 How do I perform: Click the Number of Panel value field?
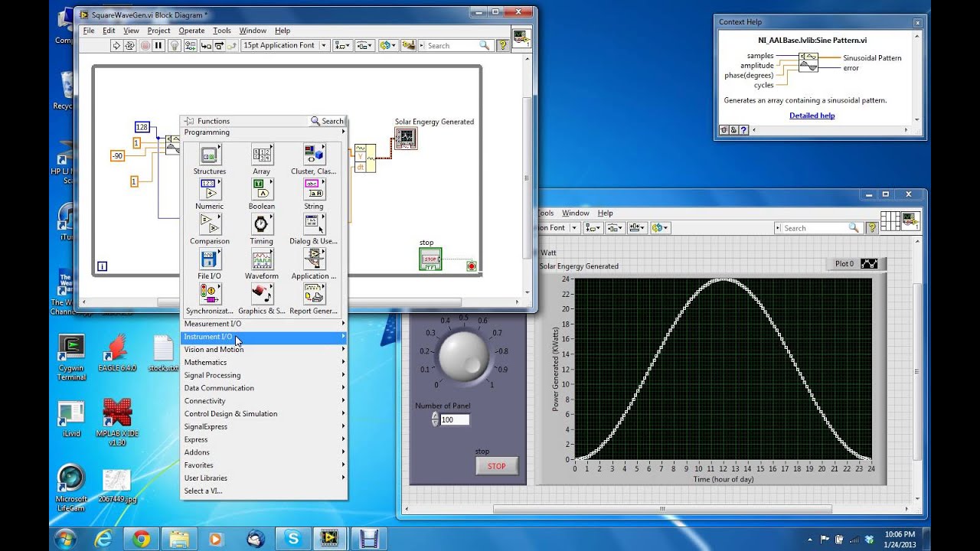coord(455,420)
